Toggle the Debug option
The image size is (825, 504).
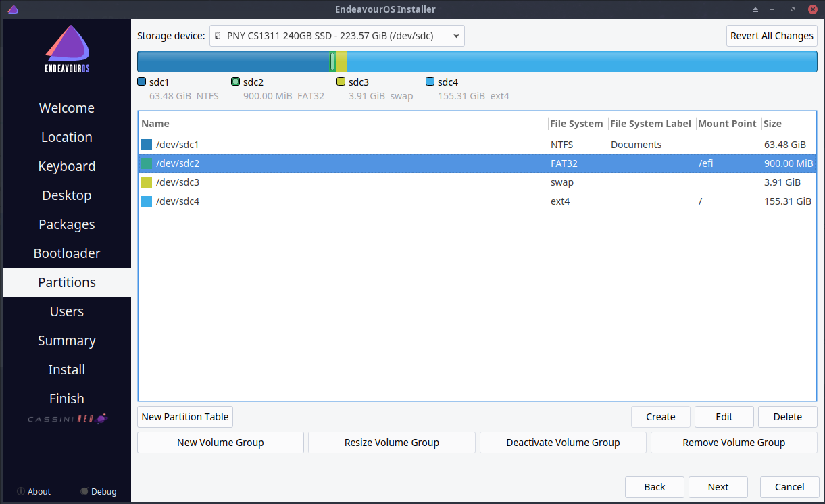(104, 492)
